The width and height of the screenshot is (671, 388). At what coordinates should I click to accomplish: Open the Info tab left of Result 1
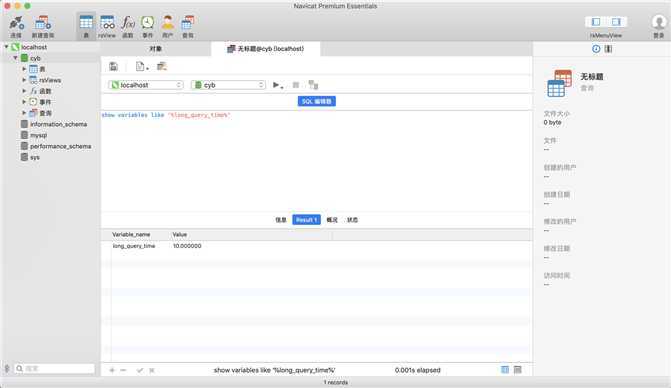coord(281,220)
